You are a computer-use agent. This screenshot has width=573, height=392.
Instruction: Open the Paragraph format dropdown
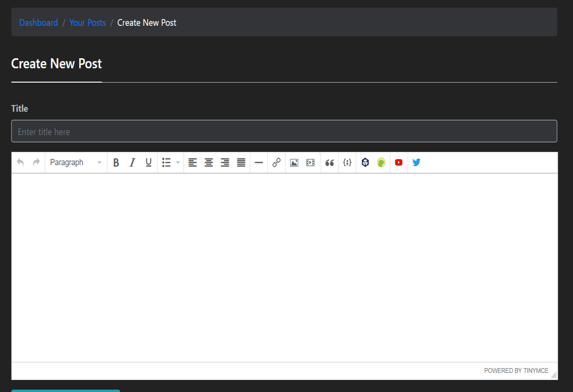click(x=76, y=162)
